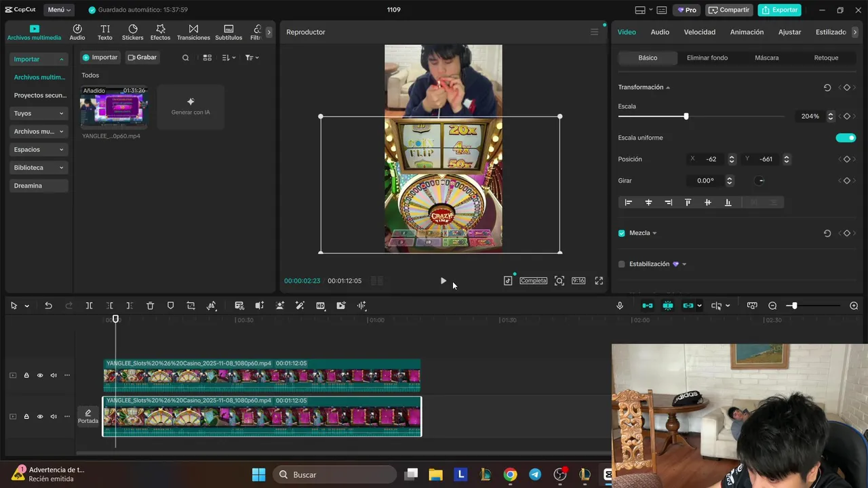
Task: Collapse the Transformación section arrow
Action: point(668,87)
